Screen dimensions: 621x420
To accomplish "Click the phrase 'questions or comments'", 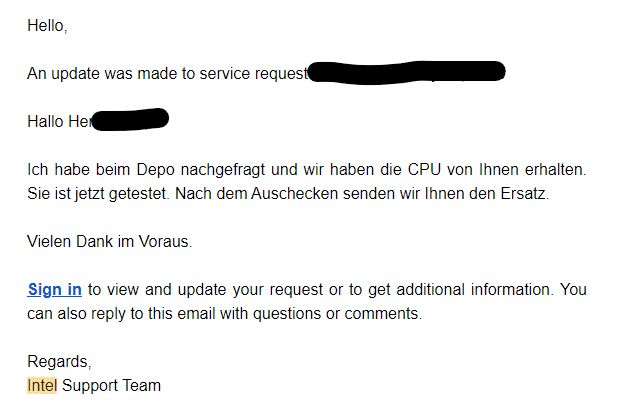I will tap(337, 314).
